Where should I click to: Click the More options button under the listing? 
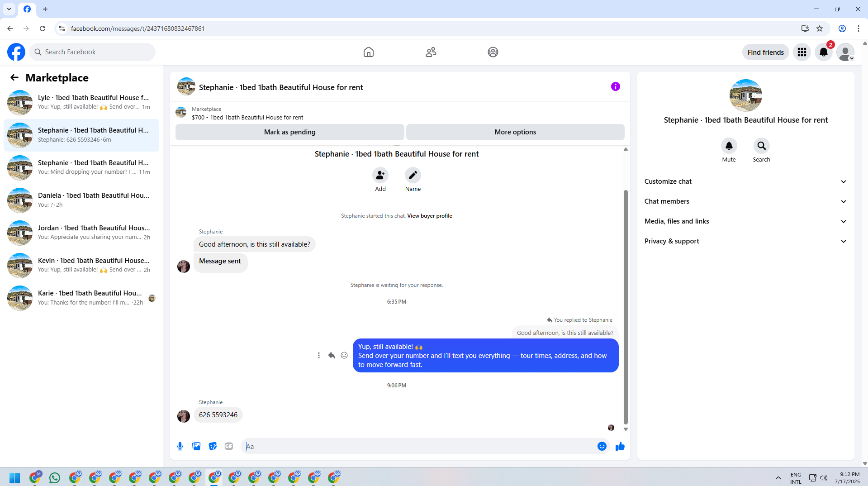pyautogui.click(x=515, y=132)
